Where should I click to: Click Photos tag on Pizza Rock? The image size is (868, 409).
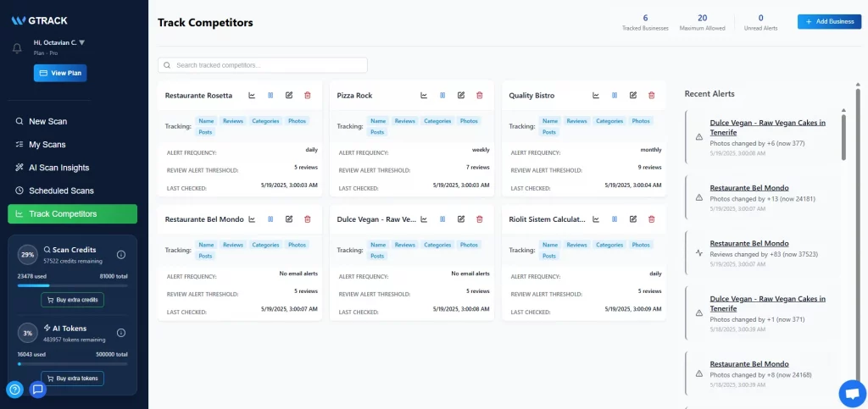[469, 121]
